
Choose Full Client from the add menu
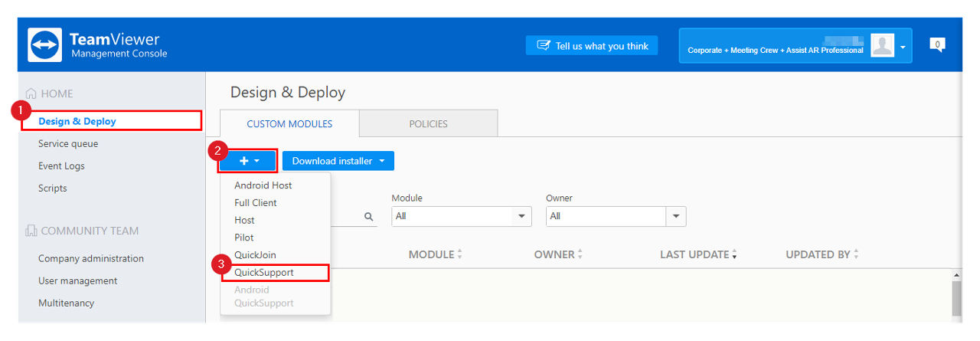[x=256, y=202]
